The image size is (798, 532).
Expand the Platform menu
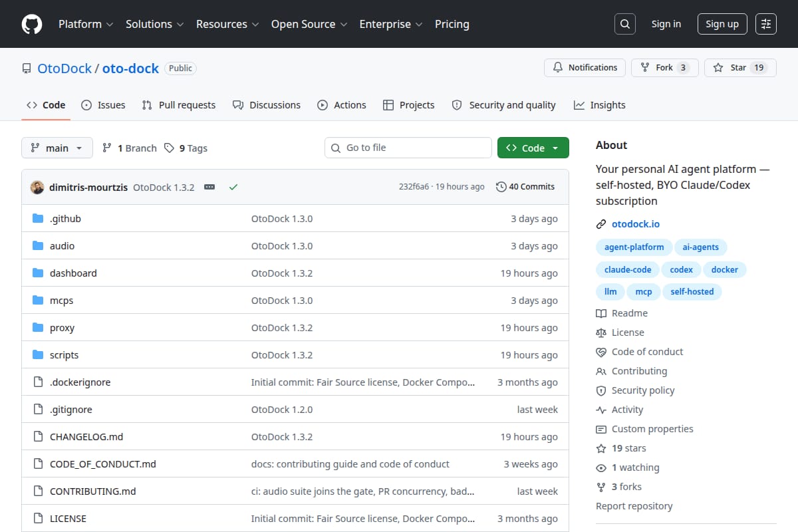click(x=85, y=24)
